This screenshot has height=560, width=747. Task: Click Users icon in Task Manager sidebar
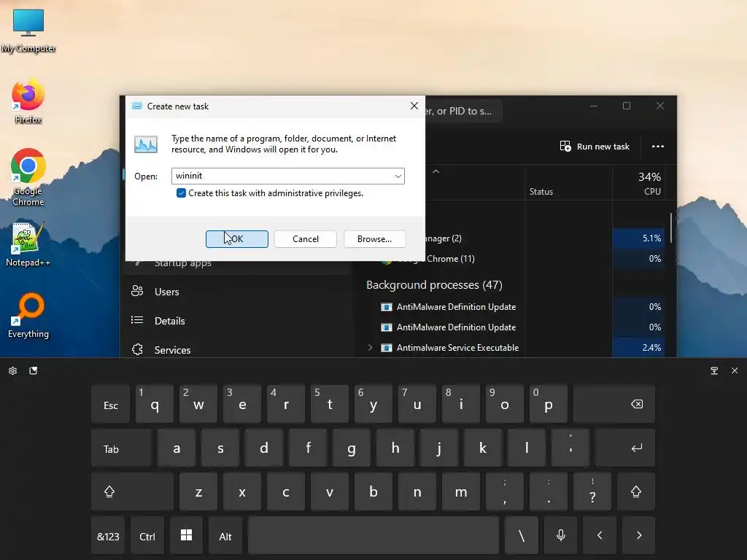tap(137, 291)
